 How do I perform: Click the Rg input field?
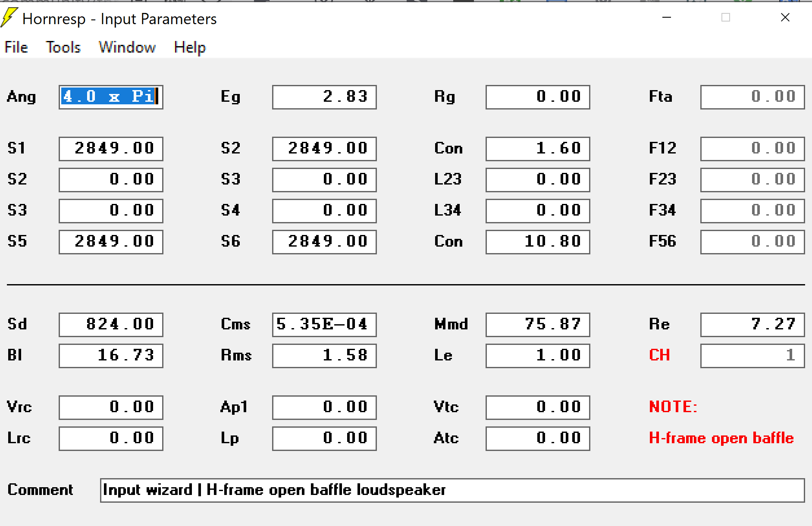click(538, 97)
